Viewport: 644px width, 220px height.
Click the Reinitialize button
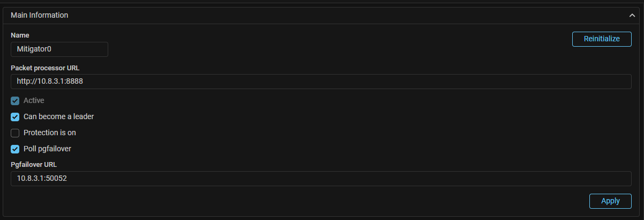point(602,39)
